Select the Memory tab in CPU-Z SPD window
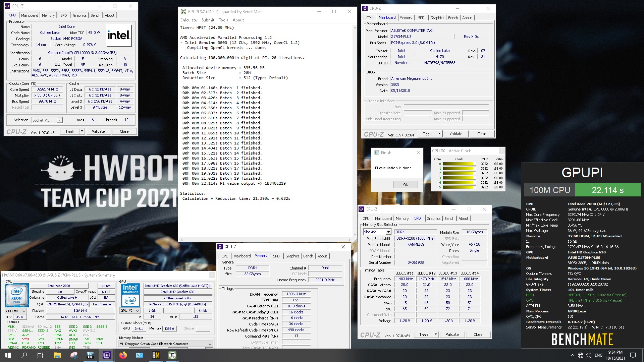The image size is (644, 362). point(402,219)
